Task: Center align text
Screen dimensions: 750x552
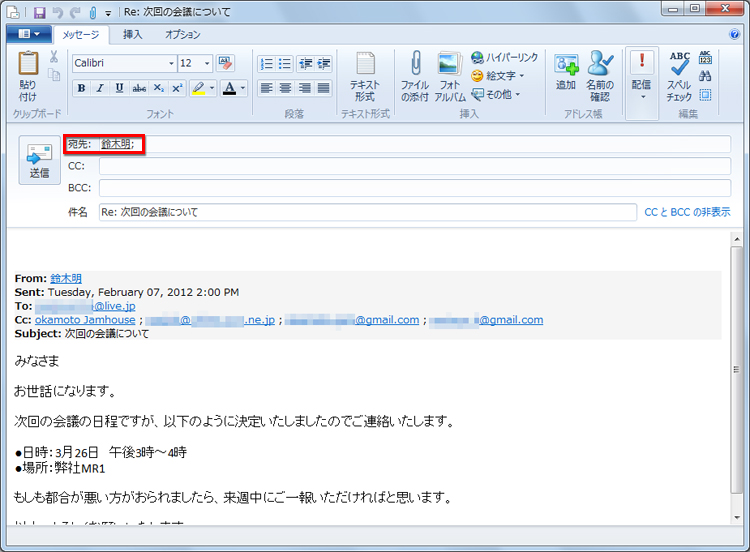Action: (285, 88)
